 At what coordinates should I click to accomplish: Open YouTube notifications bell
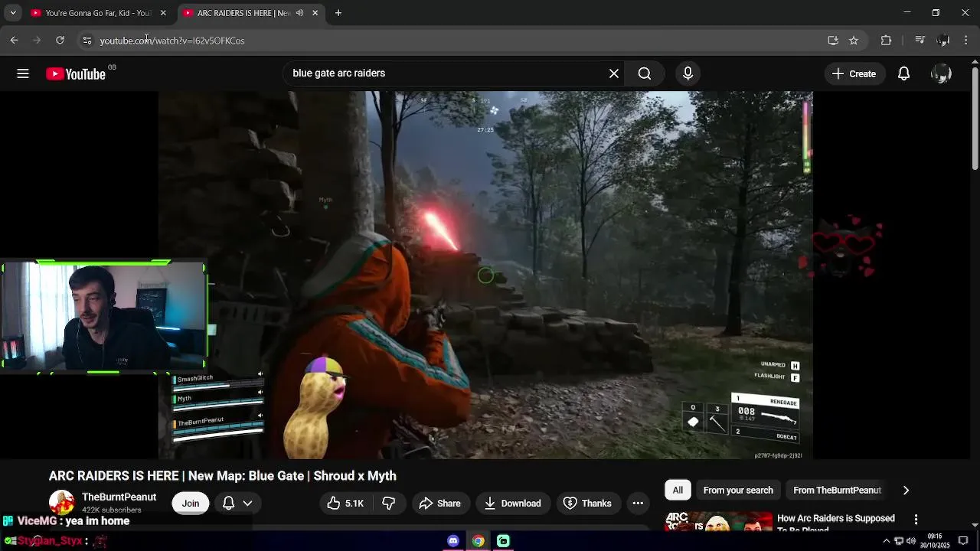[903, 73]
